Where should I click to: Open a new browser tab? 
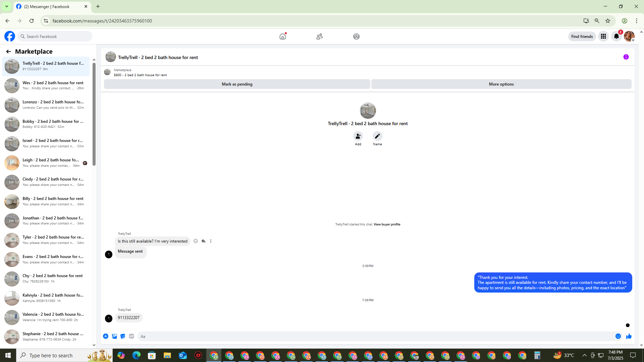(x=98, y=6)
